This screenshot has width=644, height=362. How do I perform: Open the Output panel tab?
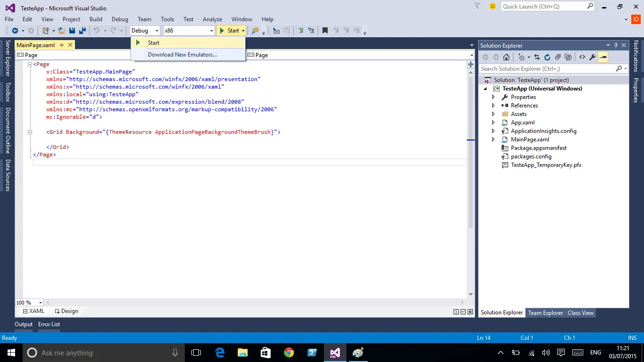[x=24, y=324]
